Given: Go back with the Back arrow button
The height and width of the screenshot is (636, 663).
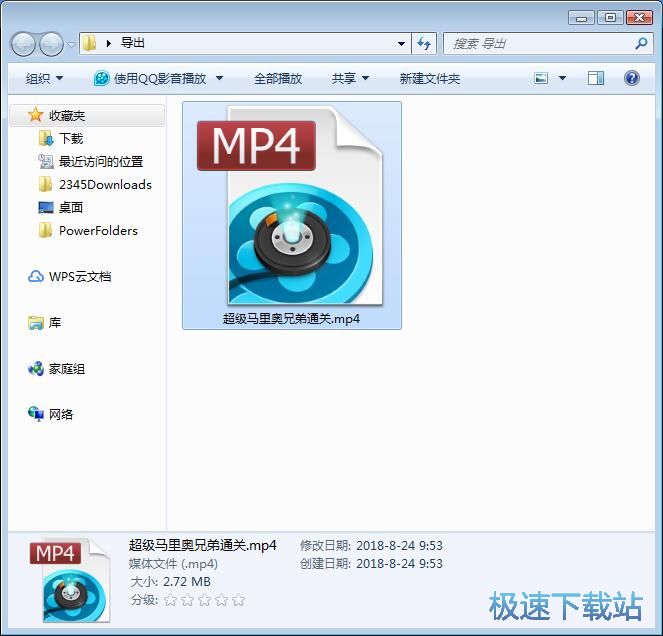Looking at the screenshot, I should (23, 44).
